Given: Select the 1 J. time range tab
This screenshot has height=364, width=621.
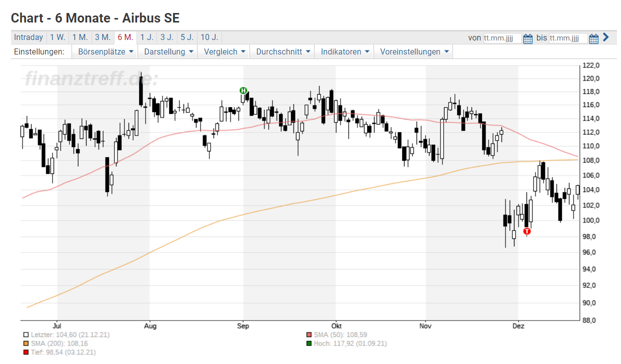Looking at the screenshot, I should click(146, 37).
